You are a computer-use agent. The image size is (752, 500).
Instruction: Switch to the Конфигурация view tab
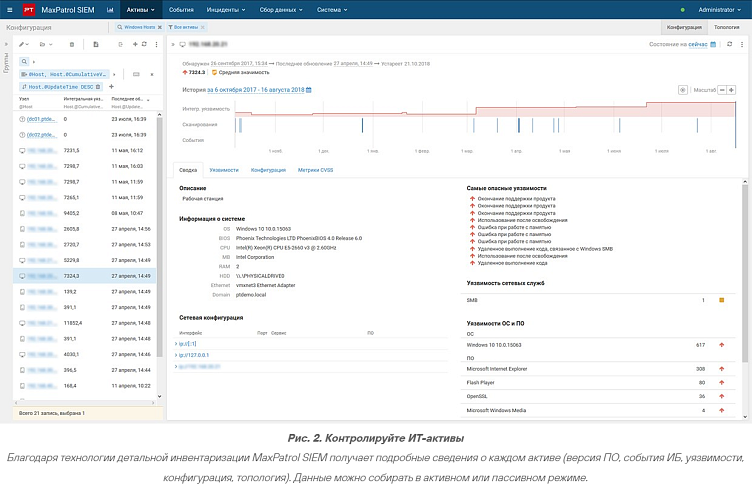(x=684, y=27)
